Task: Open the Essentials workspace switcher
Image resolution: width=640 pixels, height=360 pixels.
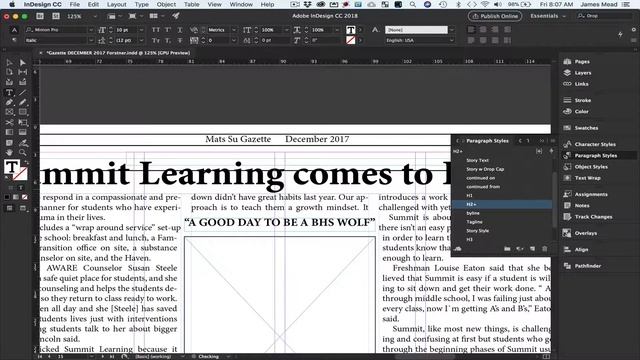Action: (x=548, y=16)
